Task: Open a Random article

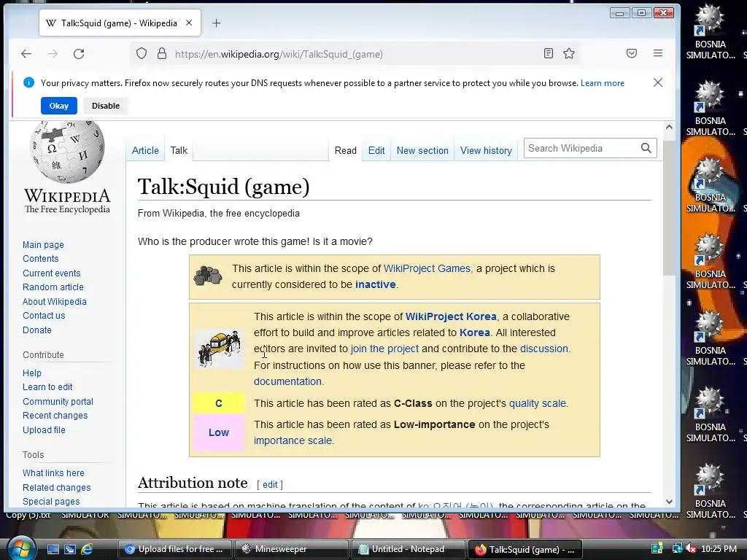Action: pos(53,287)
